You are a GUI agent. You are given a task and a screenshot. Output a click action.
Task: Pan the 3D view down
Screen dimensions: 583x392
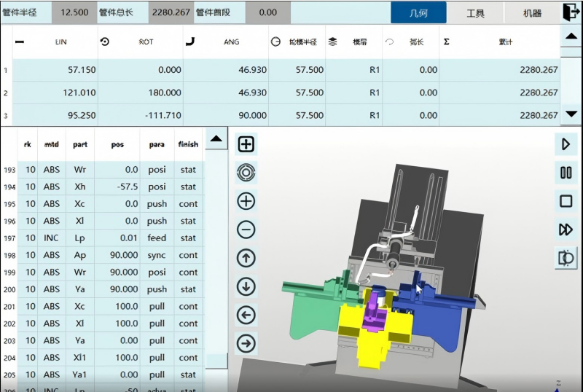246,286
